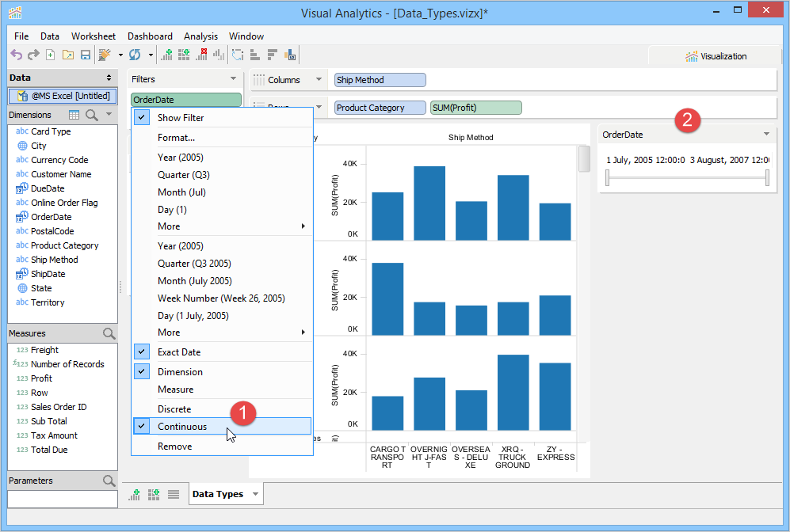
Task: Click the view data table icon in Dimensions
Action: [74, 116]
